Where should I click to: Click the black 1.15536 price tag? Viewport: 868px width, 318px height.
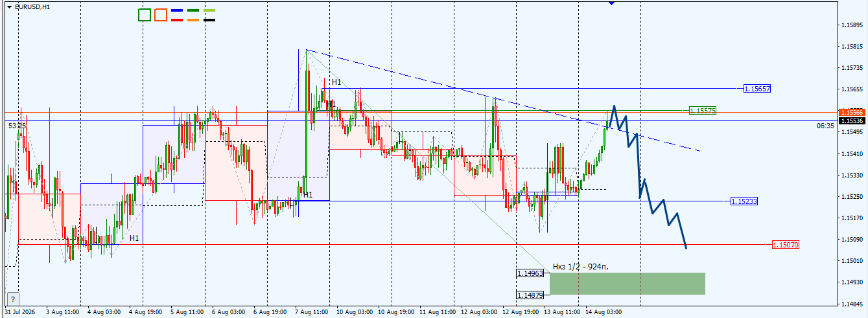point(851,120)
